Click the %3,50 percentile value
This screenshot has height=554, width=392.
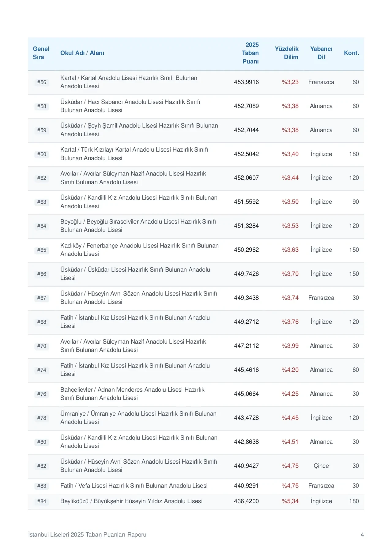tap(290, 202)
